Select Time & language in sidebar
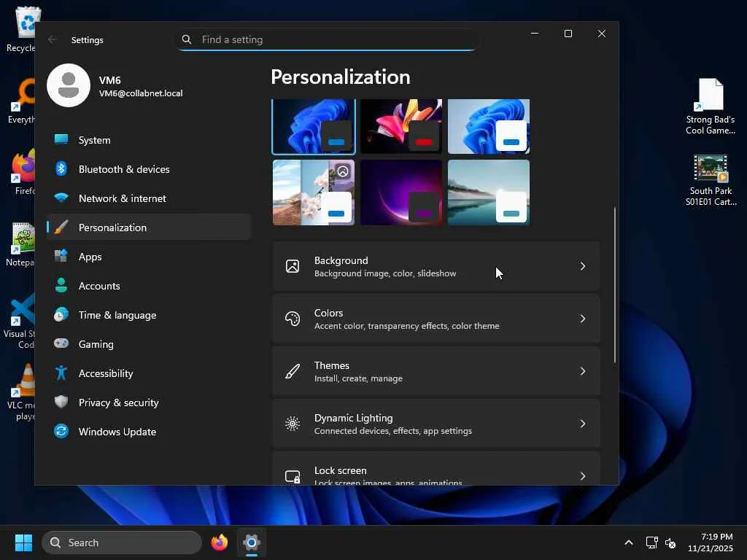The height and width of the screenshot is (560, 747). coord(149,315)
